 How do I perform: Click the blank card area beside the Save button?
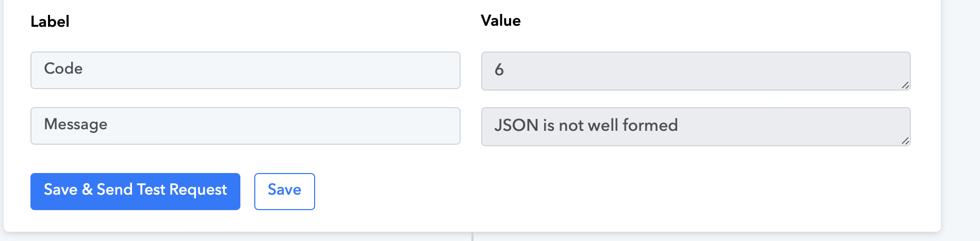click(x=619, y=192)
